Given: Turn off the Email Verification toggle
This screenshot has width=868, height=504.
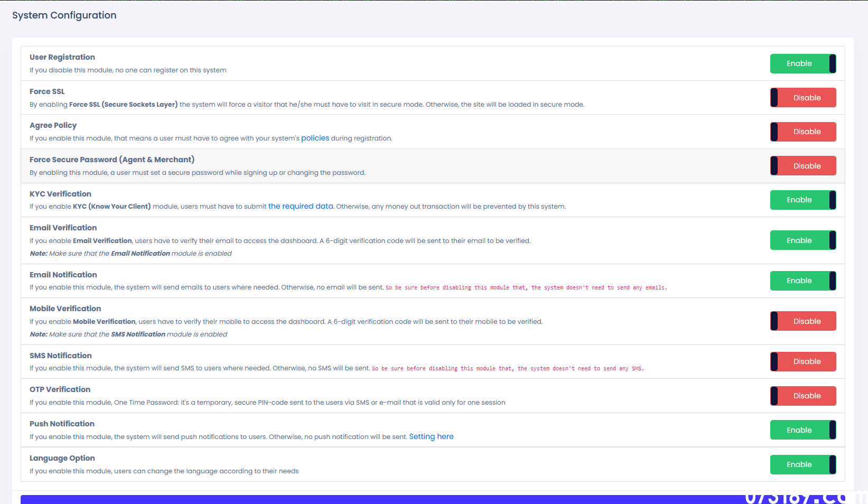Looking at the screenshot, I should [x=803, y=240].
